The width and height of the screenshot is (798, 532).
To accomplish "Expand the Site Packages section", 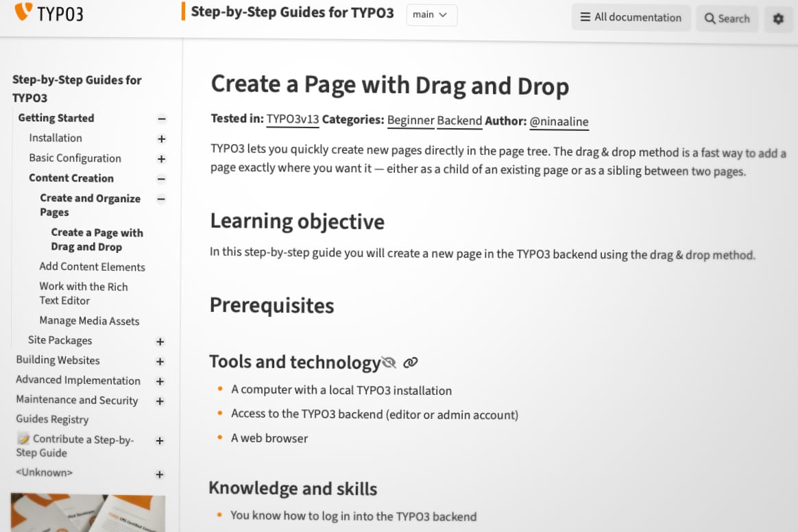I will click(x=160, y=341).
